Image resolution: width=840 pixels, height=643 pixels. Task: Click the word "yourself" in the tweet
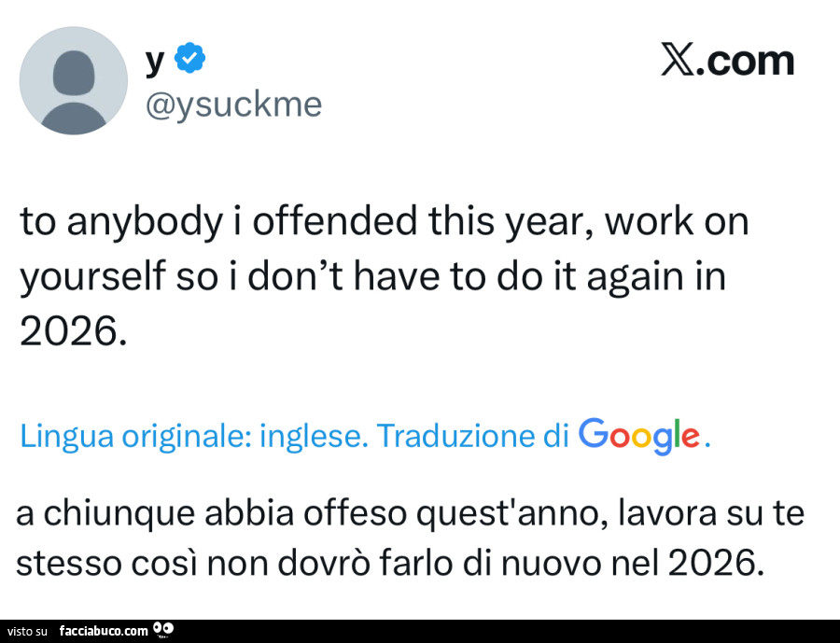pos(81,278)
